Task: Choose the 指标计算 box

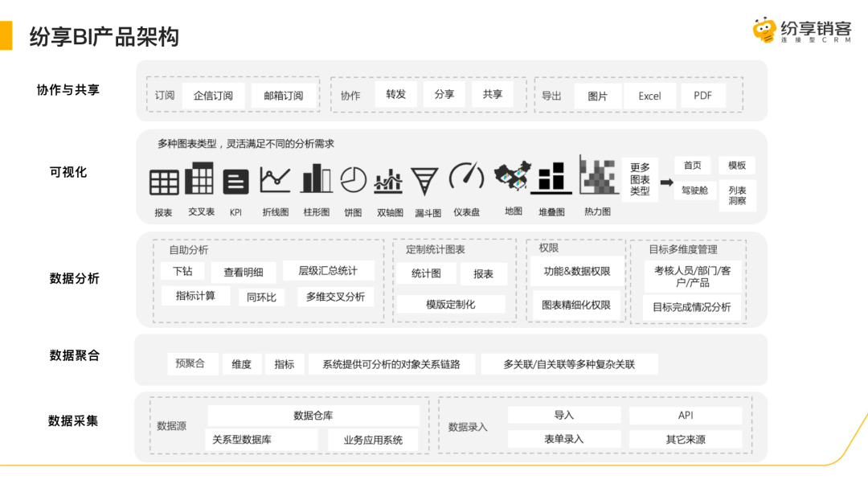Action: pyautogui.click(x=195, y=296)
